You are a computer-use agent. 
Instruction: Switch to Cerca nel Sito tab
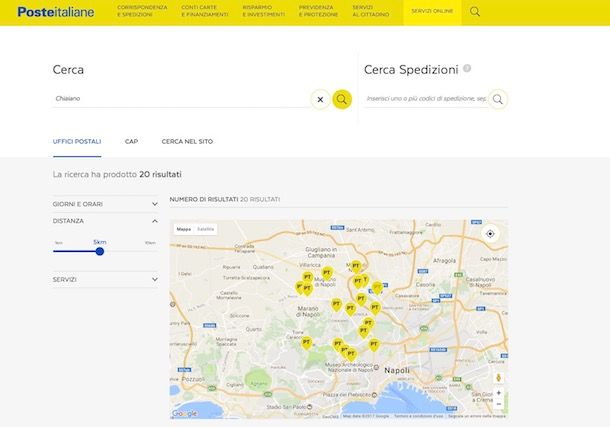pos(187,142)
